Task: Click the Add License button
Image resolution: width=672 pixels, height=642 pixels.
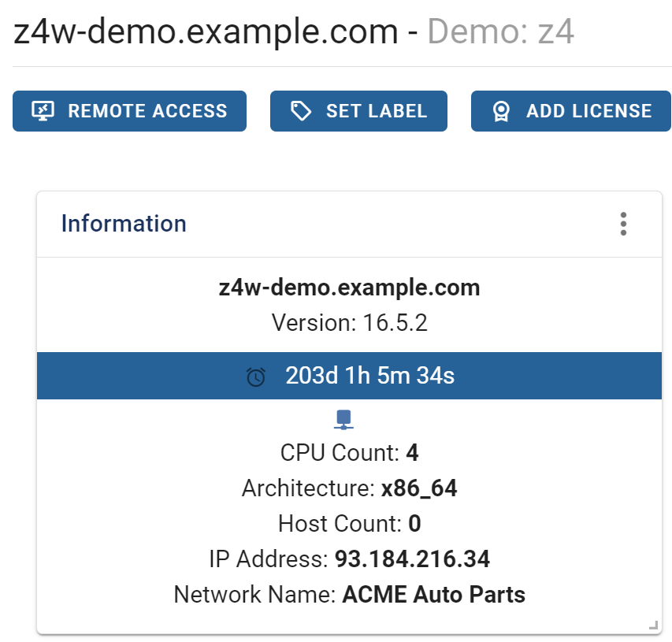Action: tap(571, 111)
